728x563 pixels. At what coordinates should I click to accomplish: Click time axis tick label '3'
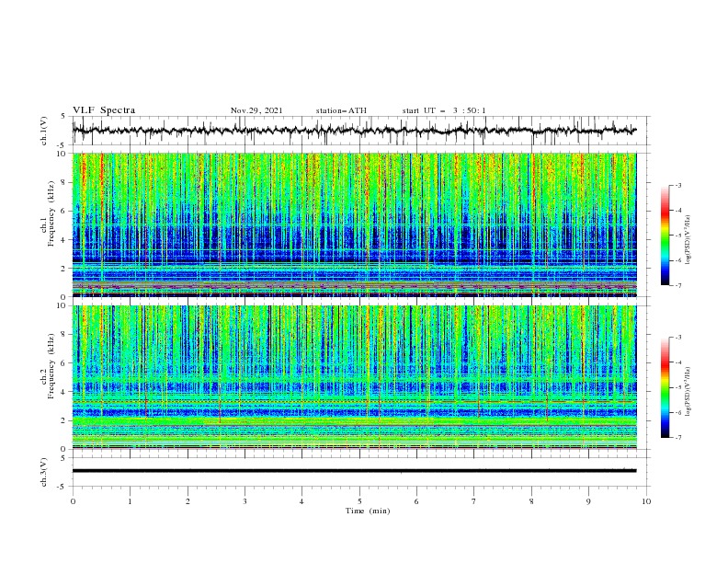tap(245, 501)
